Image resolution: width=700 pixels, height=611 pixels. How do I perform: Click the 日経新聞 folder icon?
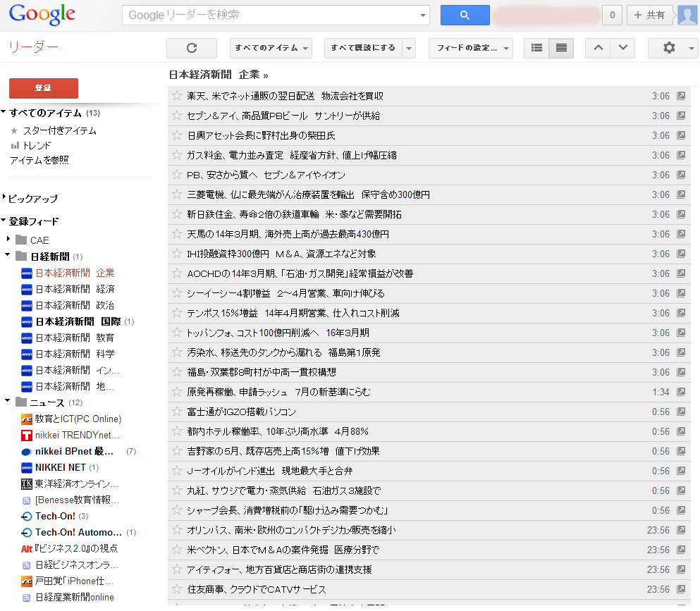[21, 257]
